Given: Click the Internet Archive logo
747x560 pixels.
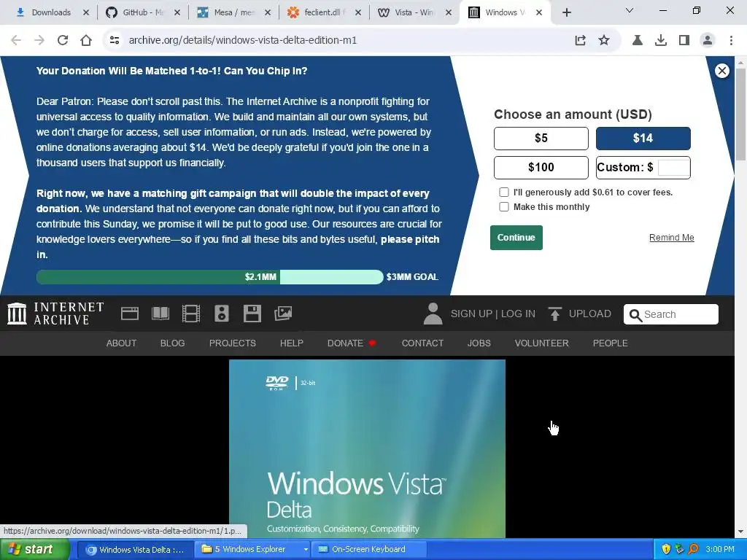Looking at the screenshot, I should 55,314.
